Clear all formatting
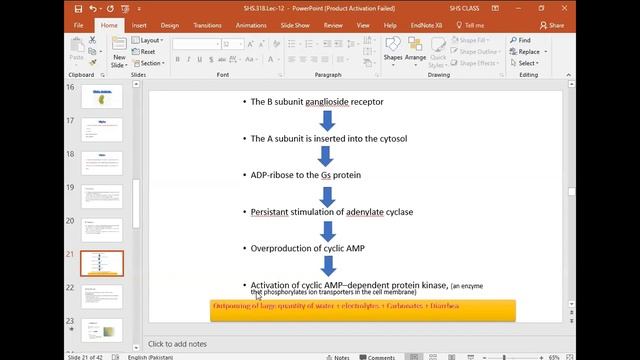Viewport: 640px width, 360px height. pyautogui.click(x=276, y=44)
